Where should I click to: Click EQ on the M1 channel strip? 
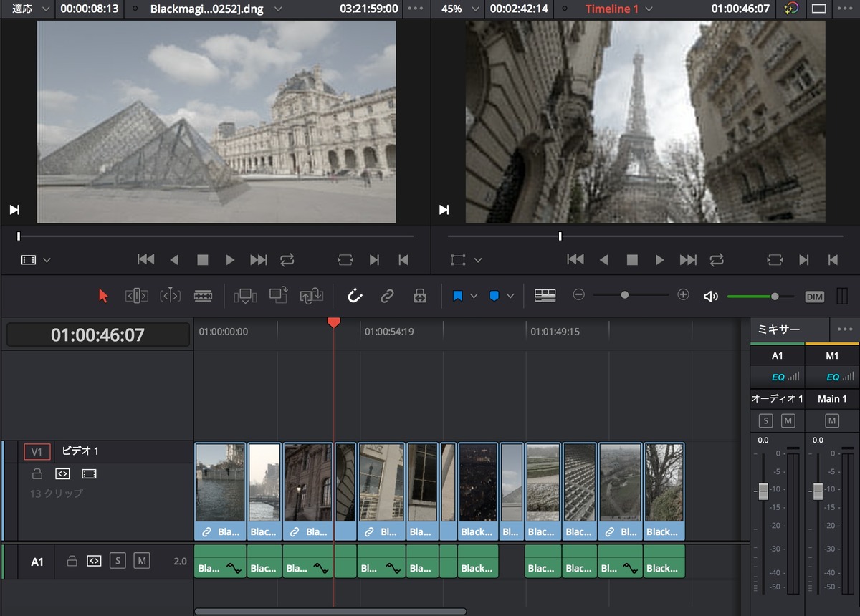coord(832,376)
